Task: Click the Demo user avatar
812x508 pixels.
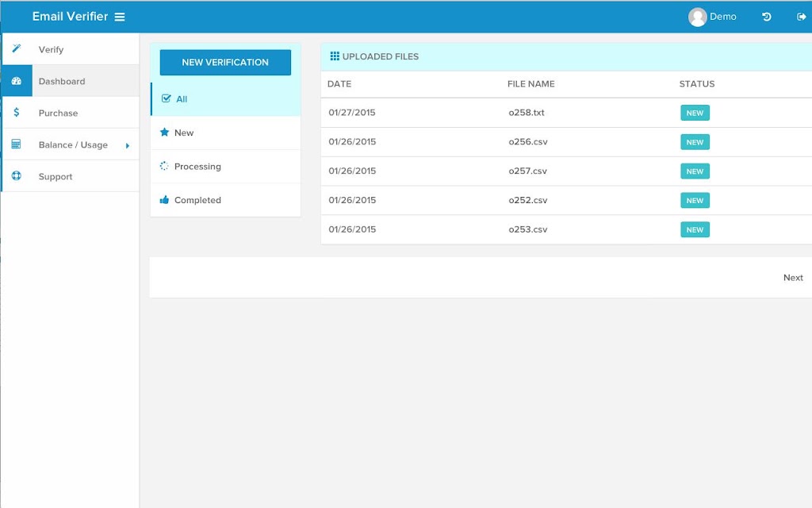Action: click(x=698, y=17)
